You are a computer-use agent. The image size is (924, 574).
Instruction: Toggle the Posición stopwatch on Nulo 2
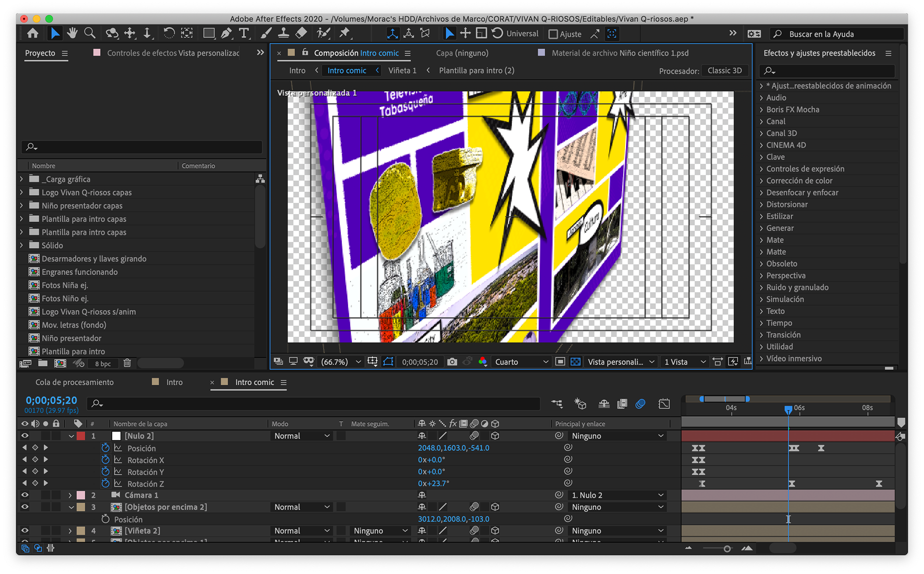point(105,448)
